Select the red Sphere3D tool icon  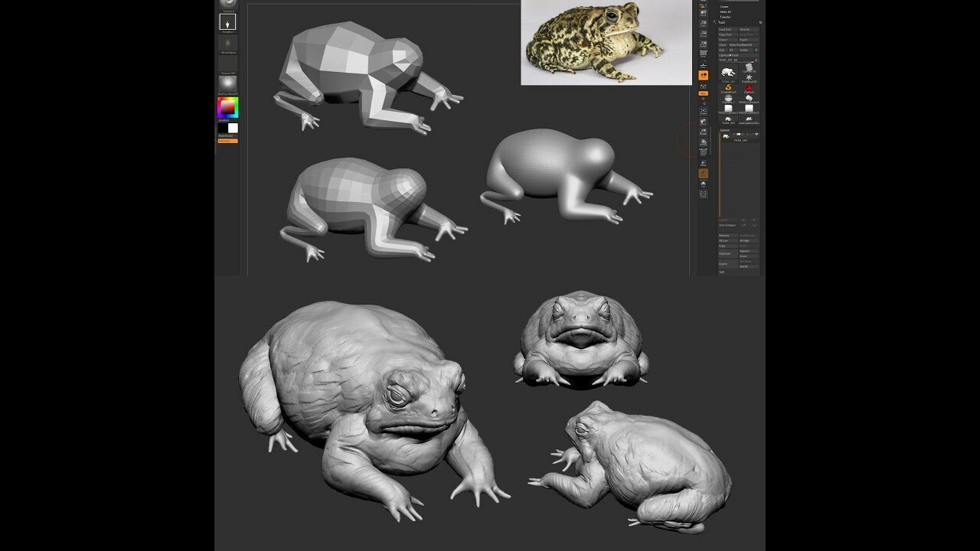749,87
